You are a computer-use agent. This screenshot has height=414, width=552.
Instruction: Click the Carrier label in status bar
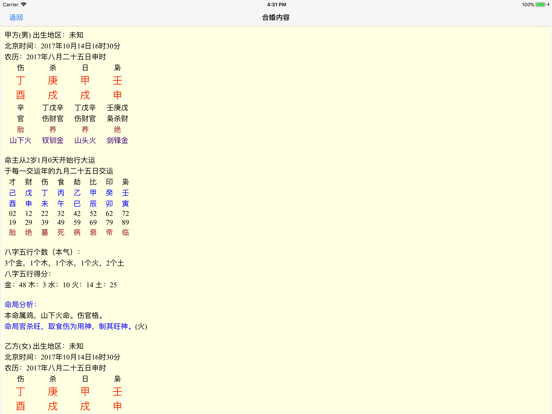tap(11, 5)
